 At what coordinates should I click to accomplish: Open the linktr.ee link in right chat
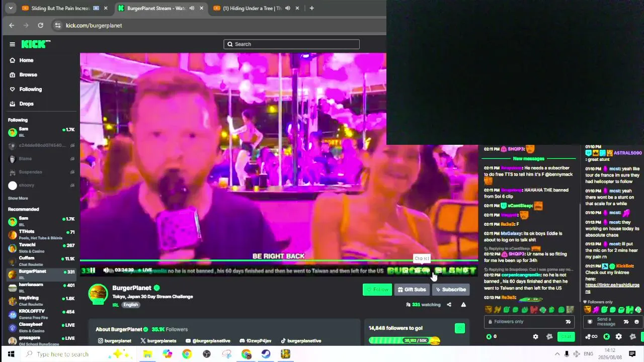612,288
